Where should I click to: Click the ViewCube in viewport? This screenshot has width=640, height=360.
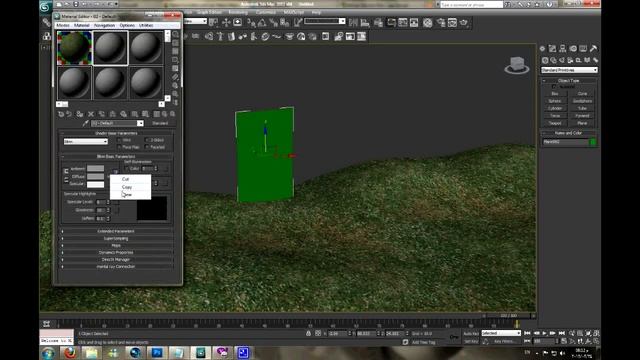517,65
